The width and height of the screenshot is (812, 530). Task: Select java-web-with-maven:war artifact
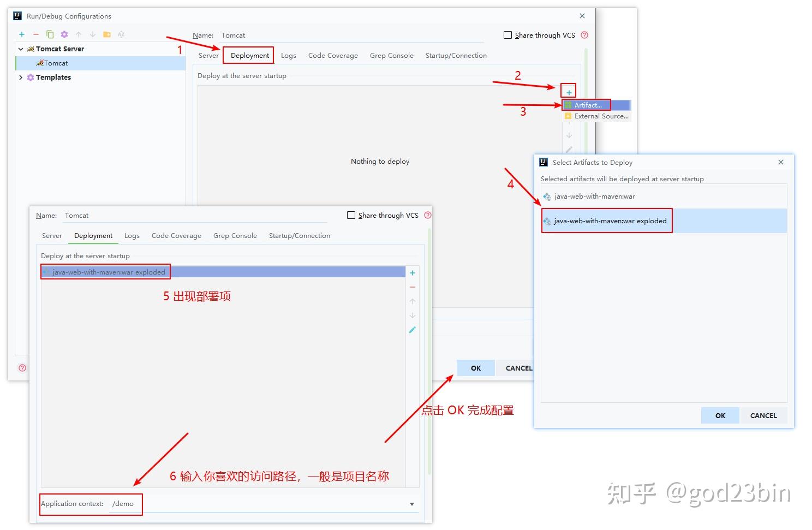tap(594, 196)
